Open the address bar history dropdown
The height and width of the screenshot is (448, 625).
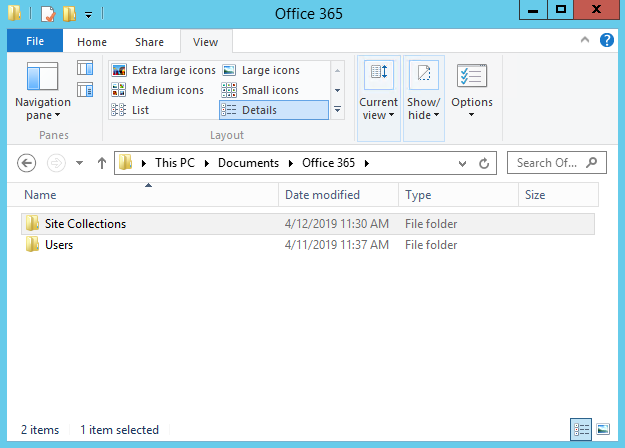click(x=462, y=163)
